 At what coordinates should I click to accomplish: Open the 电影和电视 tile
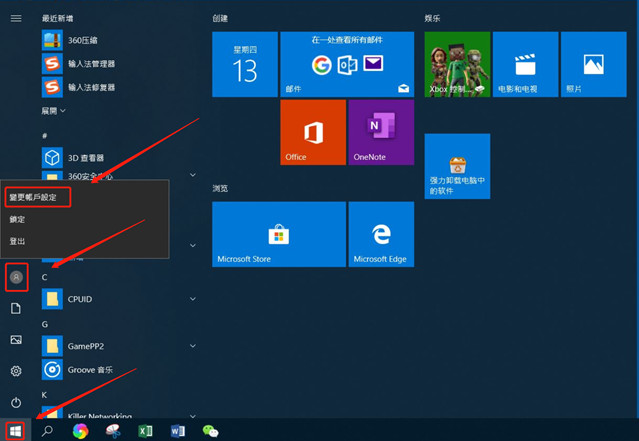[525, 64]
